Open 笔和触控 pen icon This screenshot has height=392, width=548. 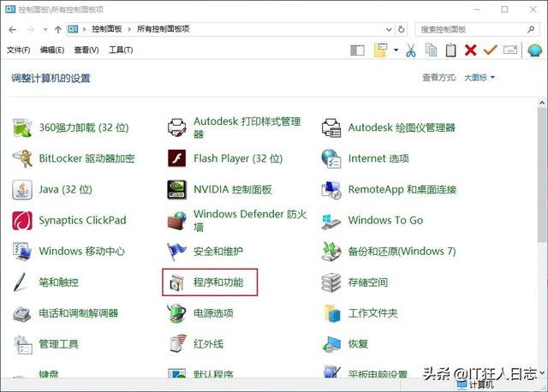[21, 282]
